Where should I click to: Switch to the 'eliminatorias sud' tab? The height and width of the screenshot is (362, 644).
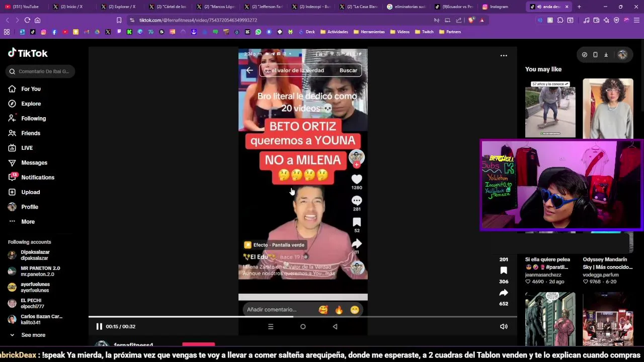(x=406, y=7)
